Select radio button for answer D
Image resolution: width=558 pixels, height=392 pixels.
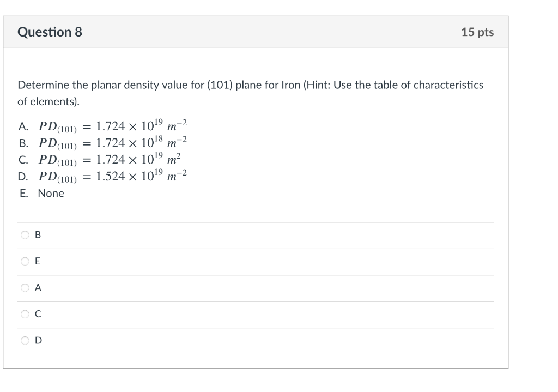pyautogui.click(x=25, y=340)
